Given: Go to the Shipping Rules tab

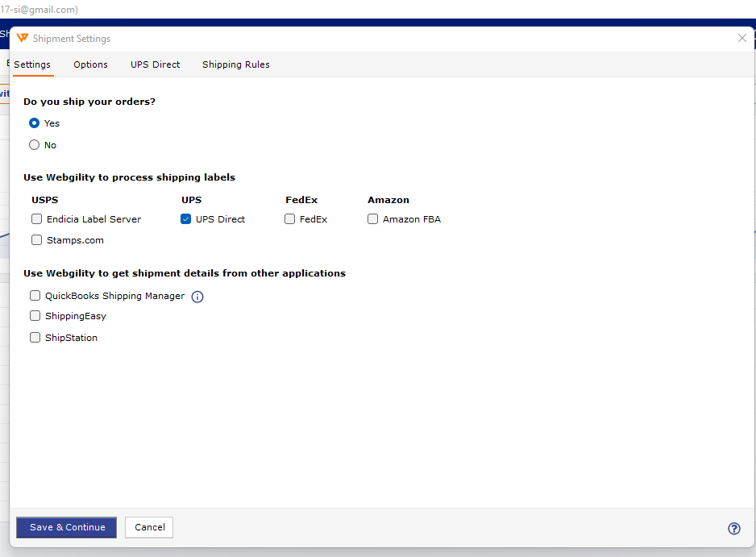Looking at the screenshot, I should click(236, 64).
